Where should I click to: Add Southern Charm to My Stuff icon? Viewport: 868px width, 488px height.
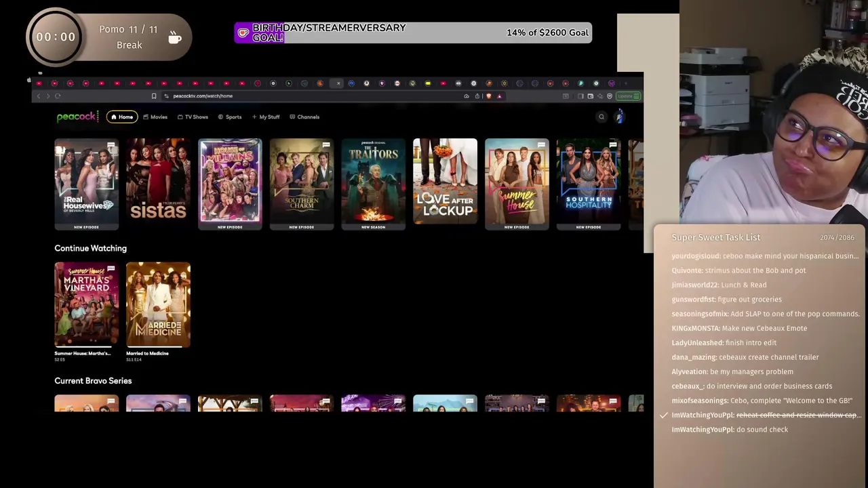pyautogui.click(x=326, y=145)
